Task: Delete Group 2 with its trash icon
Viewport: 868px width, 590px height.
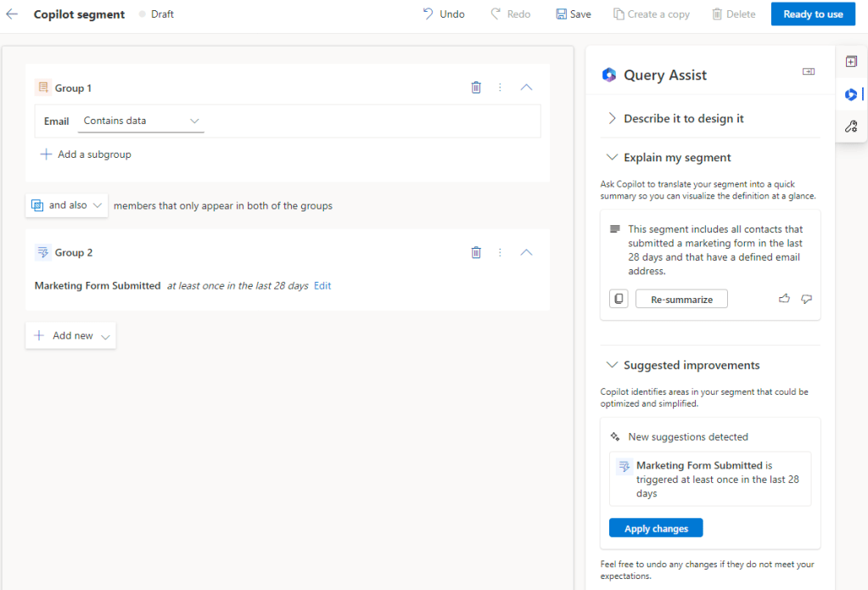Action: point(476,252)
